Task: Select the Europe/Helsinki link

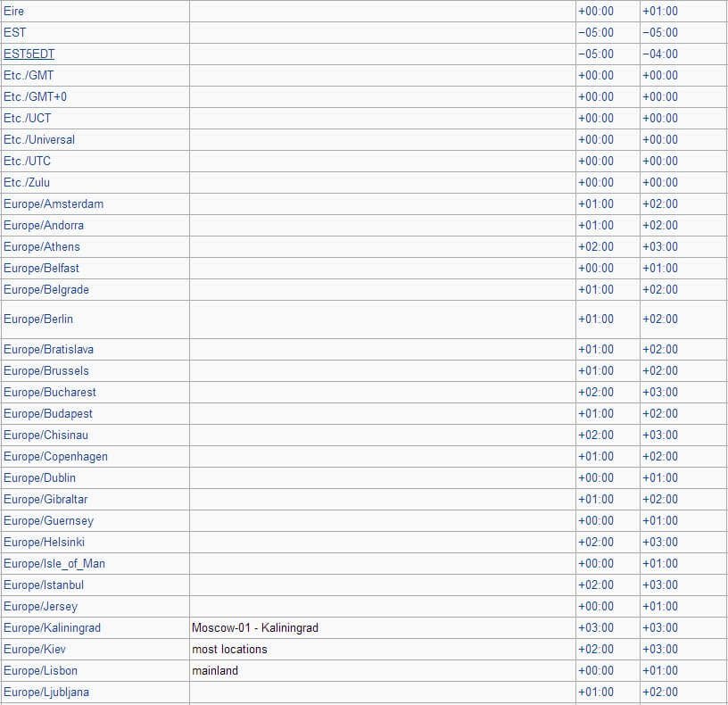Action: point(44,542)
